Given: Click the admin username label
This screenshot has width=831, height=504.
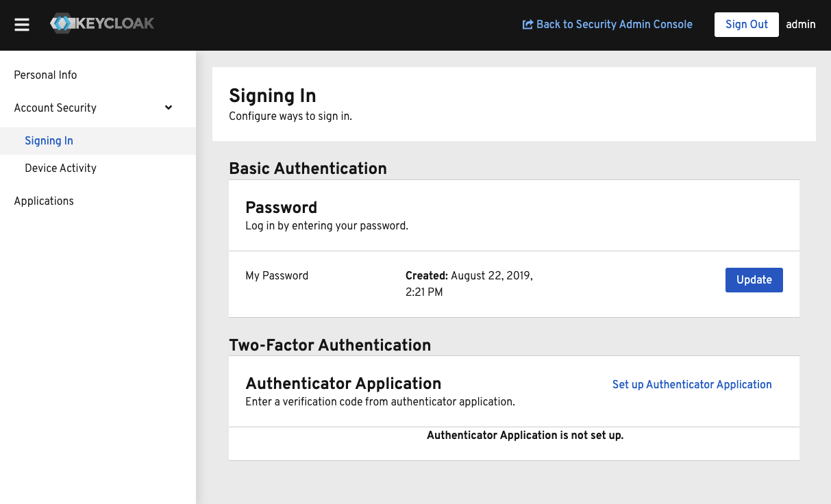Looking at the screenshot, I should [800, 24].
